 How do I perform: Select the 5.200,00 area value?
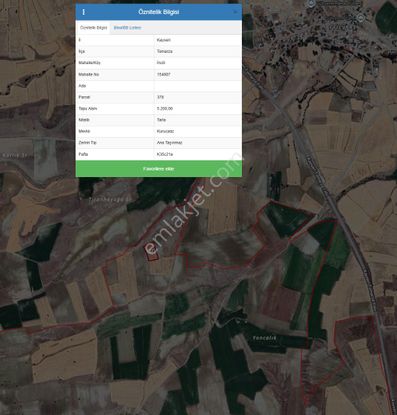(165, 109)
